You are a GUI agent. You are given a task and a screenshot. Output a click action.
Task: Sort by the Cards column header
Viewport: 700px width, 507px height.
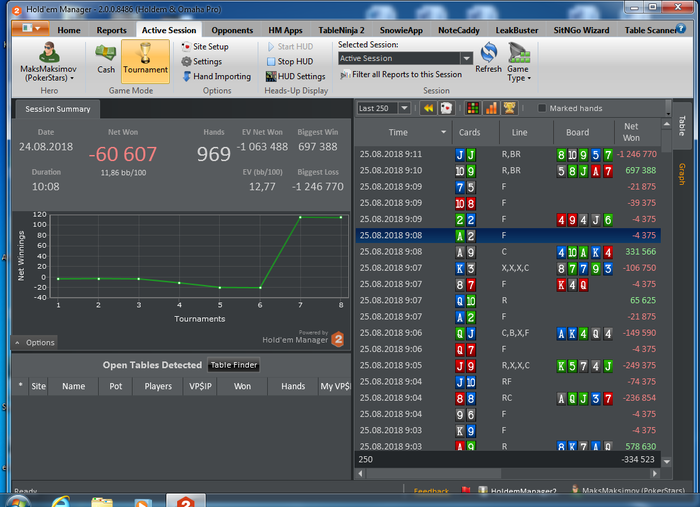click(475, 133)
